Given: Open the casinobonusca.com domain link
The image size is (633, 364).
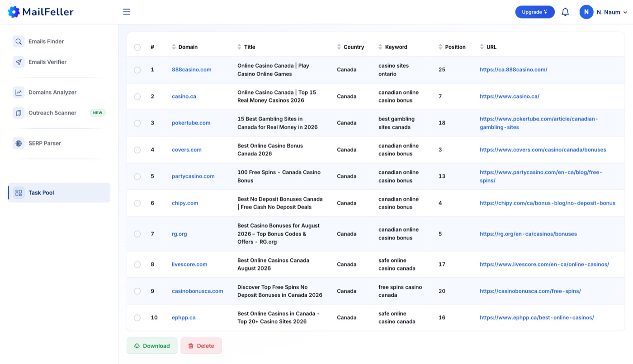Looking at the screenshot, I should pyautogui.click(x=198, y=291).
